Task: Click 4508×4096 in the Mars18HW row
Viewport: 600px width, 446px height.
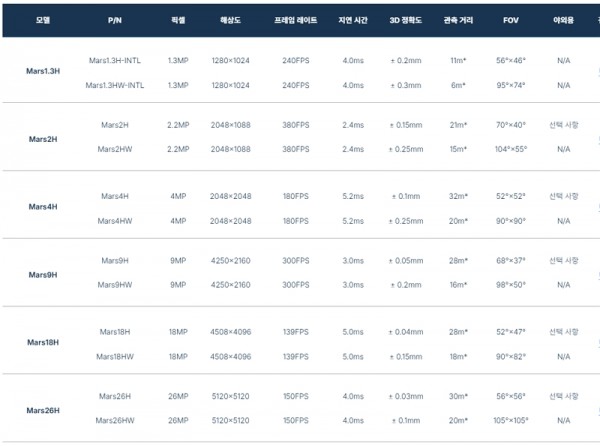Action: 230,357
